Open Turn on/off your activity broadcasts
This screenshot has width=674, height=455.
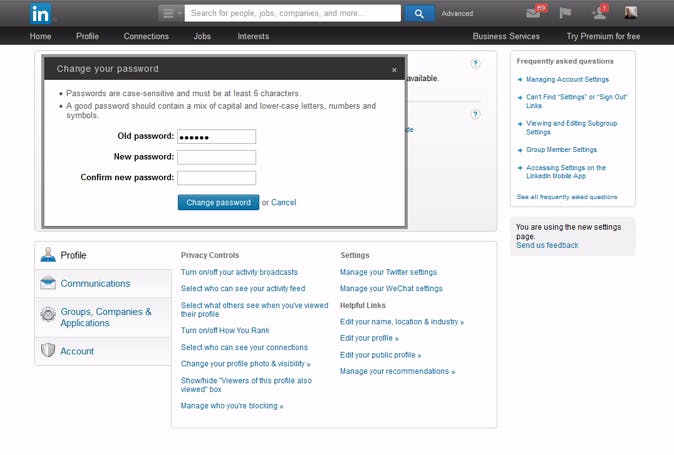[x=239, y=272]
